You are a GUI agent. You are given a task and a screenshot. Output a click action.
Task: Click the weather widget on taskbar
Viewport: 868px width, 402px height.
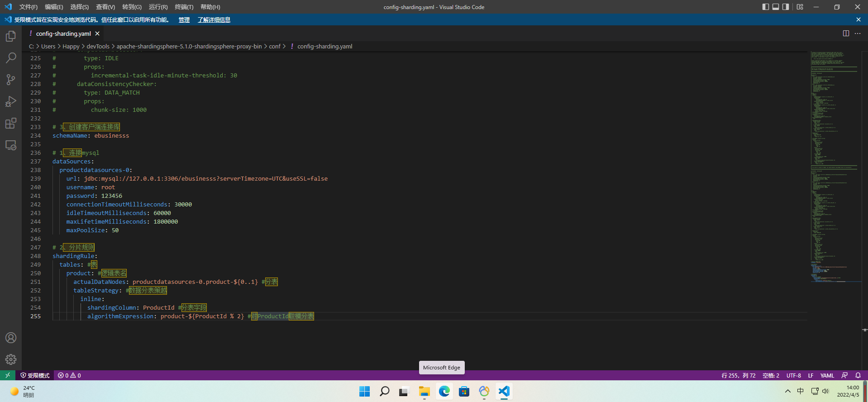(23, 391)
